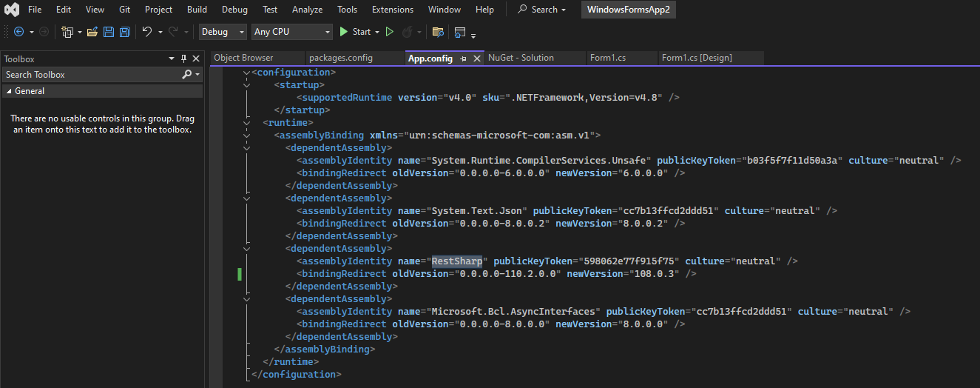
Task: Open the Project menu
Action: pos(158,10)
